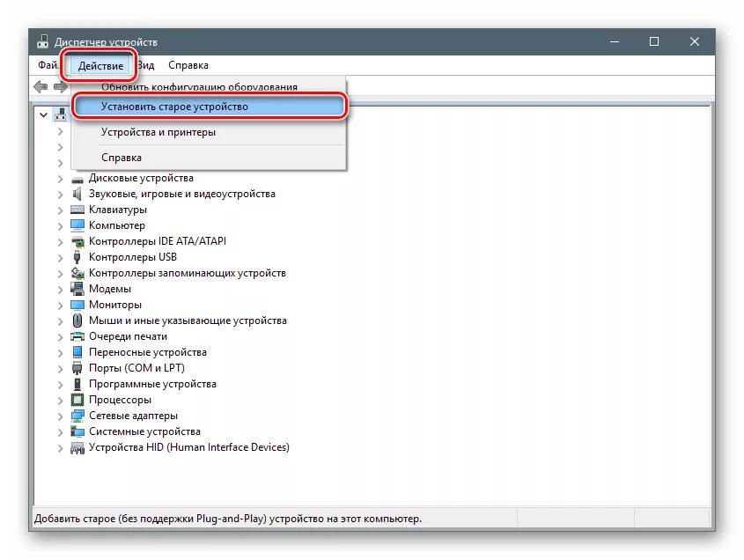
Task: Click the Сетевые адаптеры network icon
Action: click(77, 416)
